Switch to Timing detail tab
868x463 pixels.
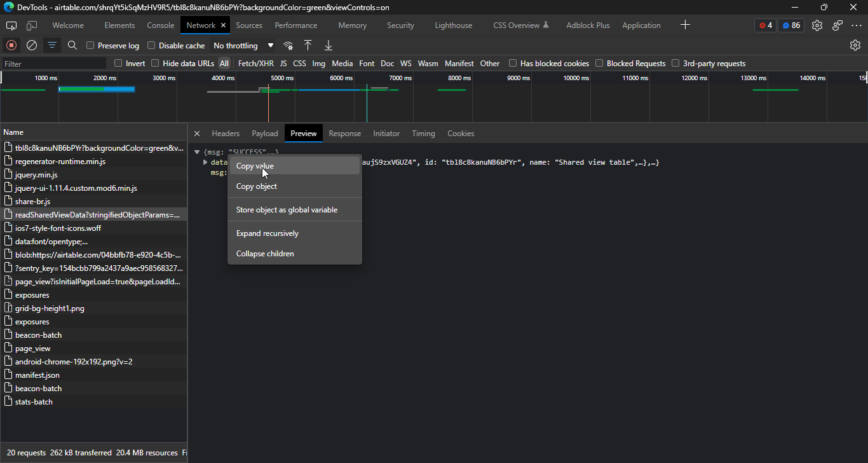click(423, 134)
